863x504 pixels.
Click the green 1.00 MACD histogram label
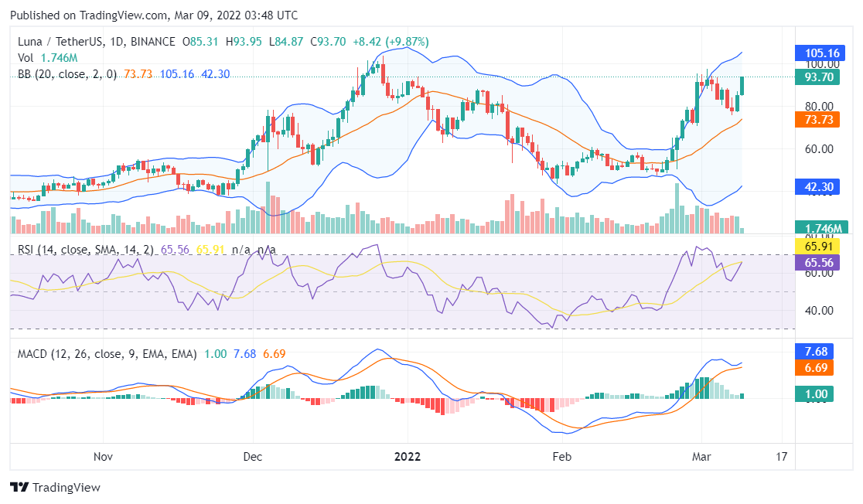tap(817, 394)
